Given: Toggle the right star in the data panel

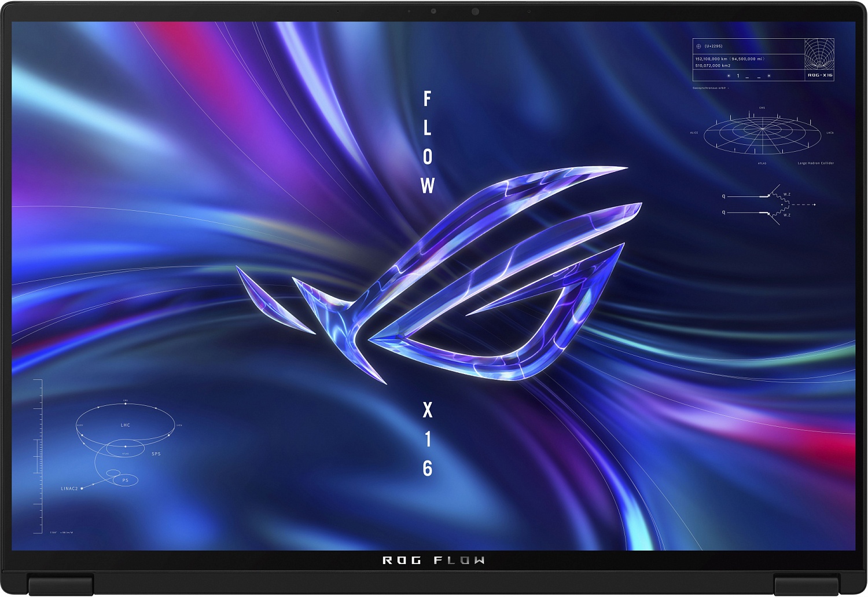Looking at the screenshot, I should [x=768, y=76].
